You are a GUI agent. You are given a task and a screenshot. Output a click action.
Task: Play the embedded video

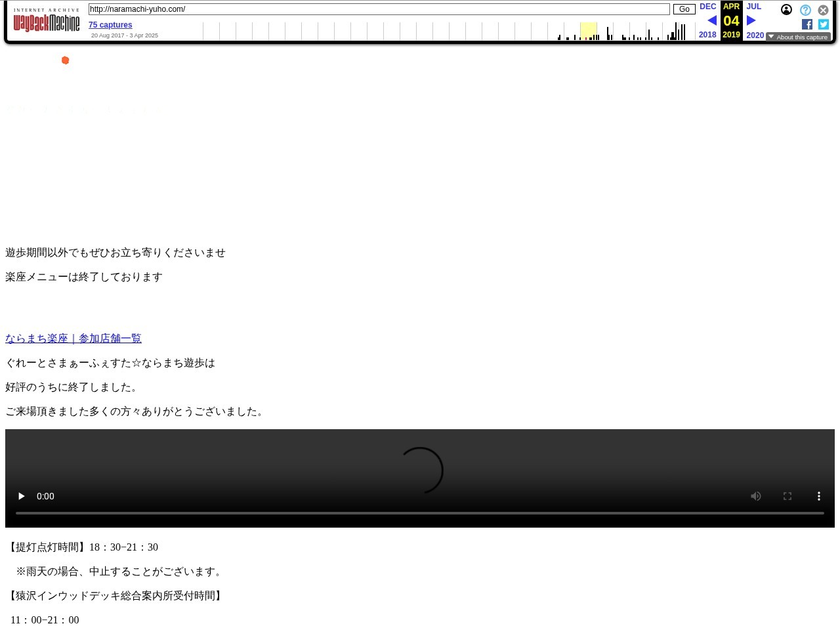click(x=21, y=496)
